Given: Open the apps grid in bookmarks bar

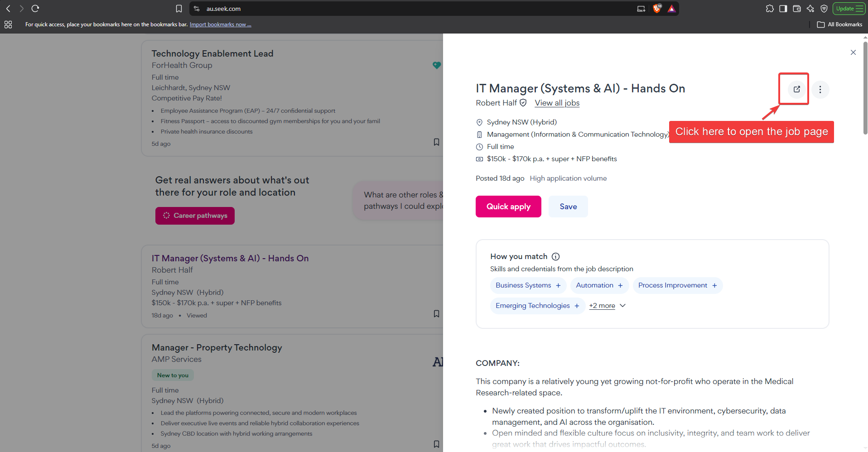Looking at the screenshot, I should 8,24.
